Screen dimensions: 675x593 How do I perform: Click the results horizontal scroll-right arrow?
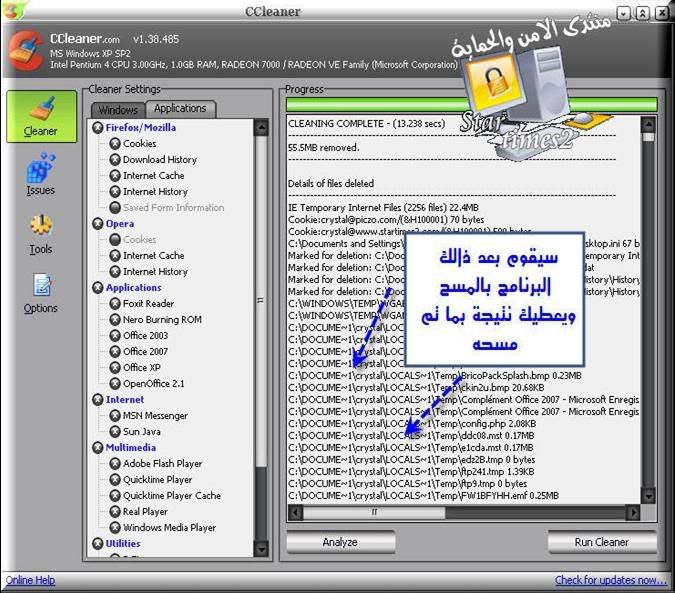click(x=633, y=513)
